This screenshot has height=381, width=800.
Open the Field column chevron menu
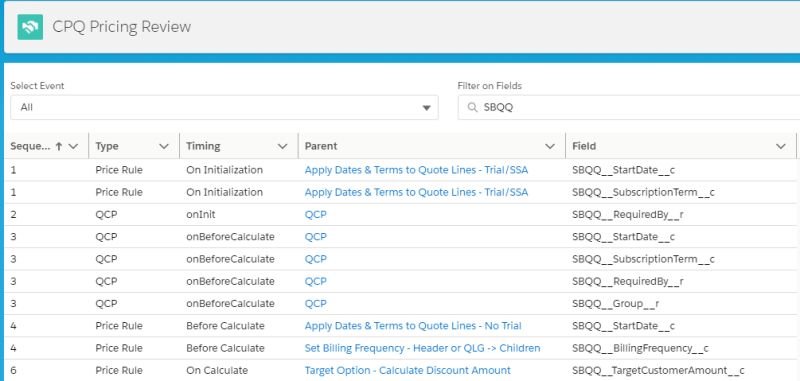click(781, 146)
